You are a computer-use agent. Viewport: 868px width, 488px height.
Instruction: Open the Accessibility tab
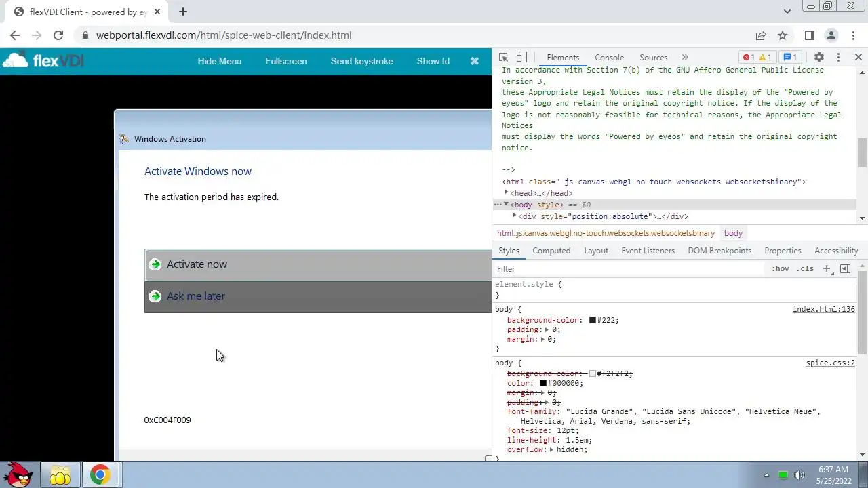coord(836,251)
